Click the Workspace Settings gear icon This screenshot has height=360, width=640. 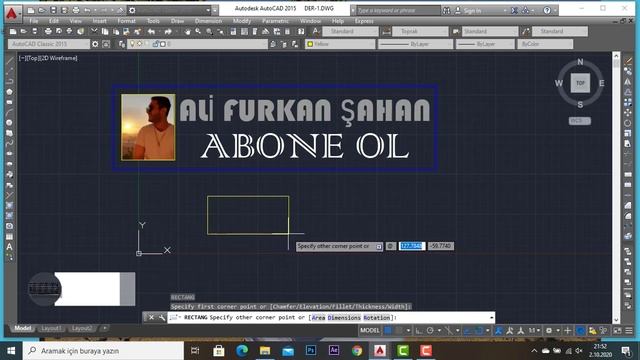(x=95, y=44)
